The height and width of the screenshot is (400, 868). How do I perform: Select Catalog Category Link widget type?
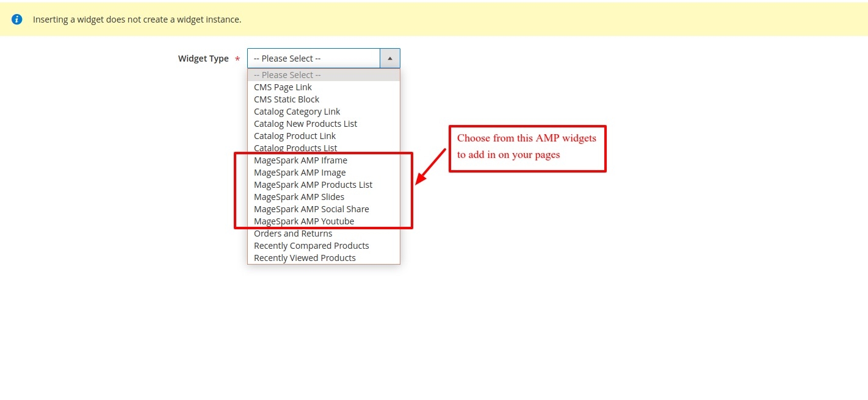pos(324,112)
